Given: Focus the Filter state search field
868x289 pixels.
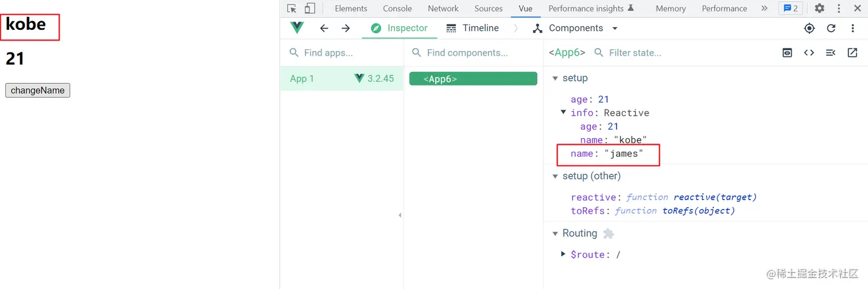Looking at the screenshot, I should pos(683,53).
